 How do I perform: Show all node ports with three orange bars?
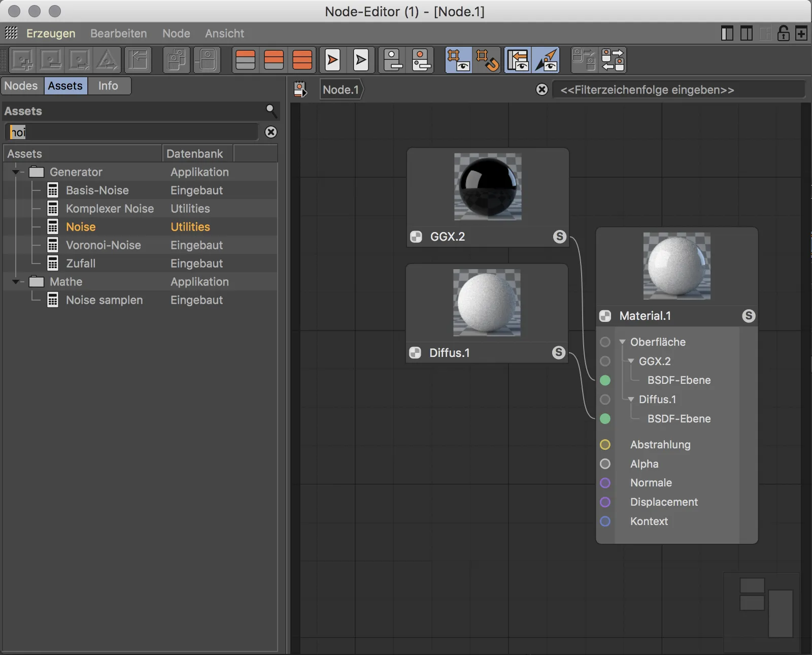302,60
